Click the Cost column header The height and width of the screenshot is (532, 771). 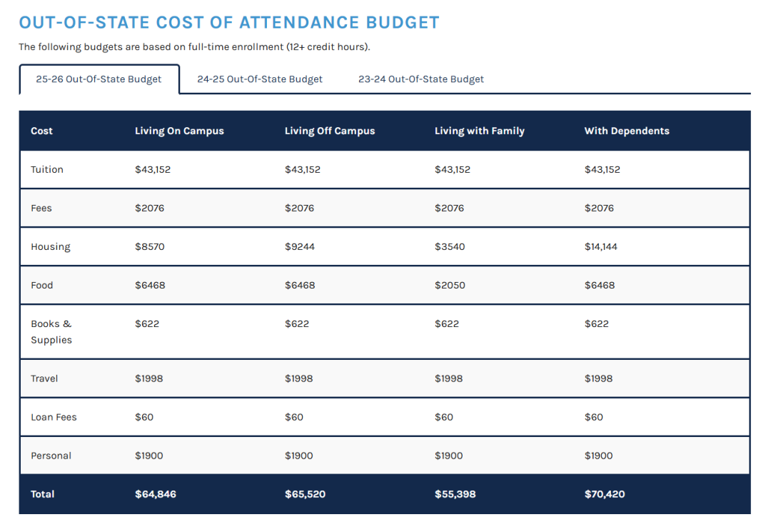tap(41, 131)
